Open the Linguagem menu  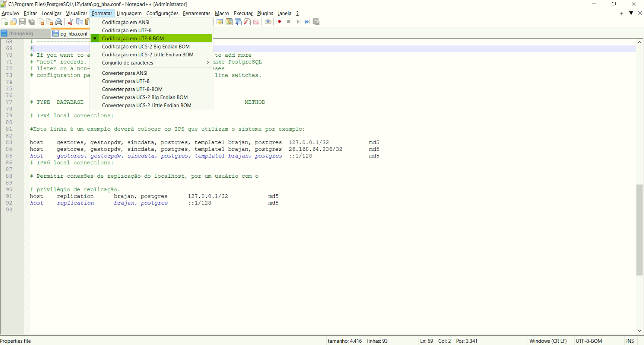tap(129, 13)
